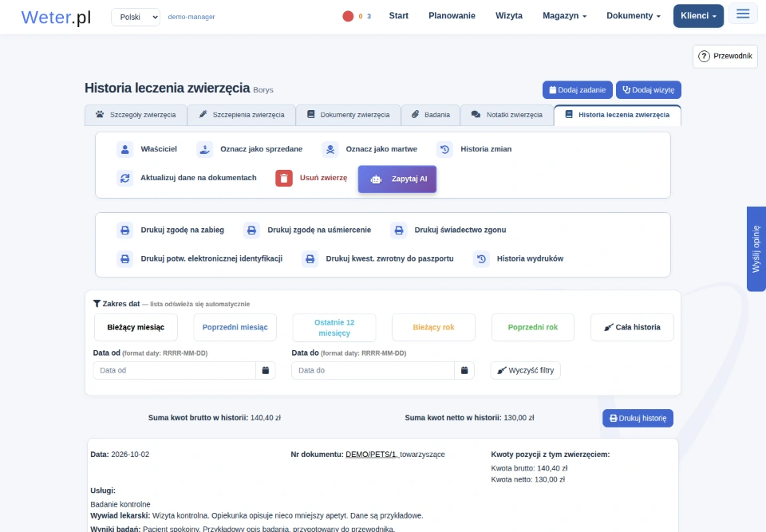
Task: Click the Oznacz jako martwe skull icon
Action: coord(330,149)
